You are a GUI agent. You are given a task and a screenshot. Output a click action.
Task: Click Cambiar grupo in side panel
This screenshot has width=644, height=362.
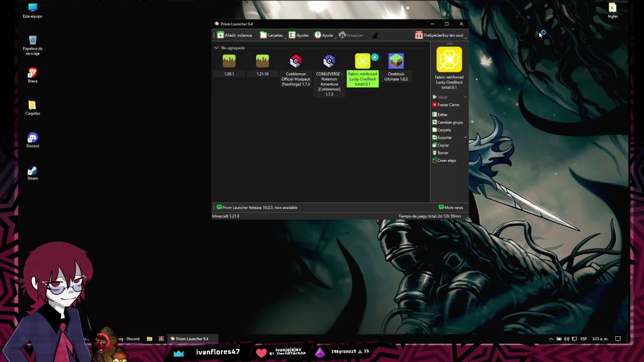(448, 122)
